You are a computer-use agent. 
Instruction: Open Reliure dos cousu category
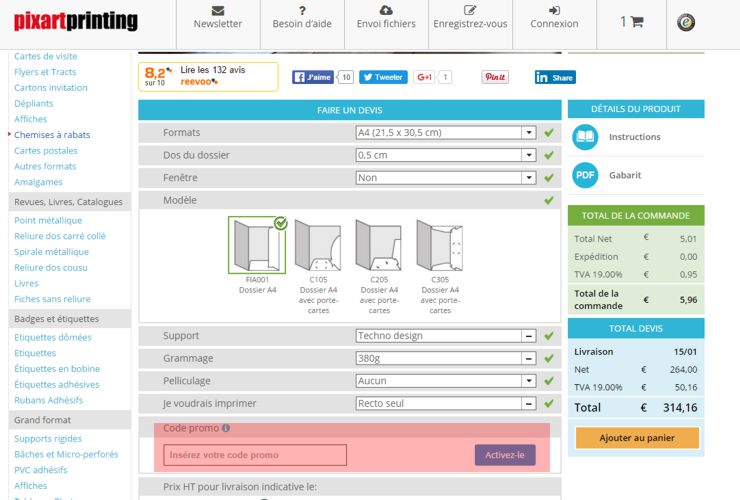[x=50, y=268]
